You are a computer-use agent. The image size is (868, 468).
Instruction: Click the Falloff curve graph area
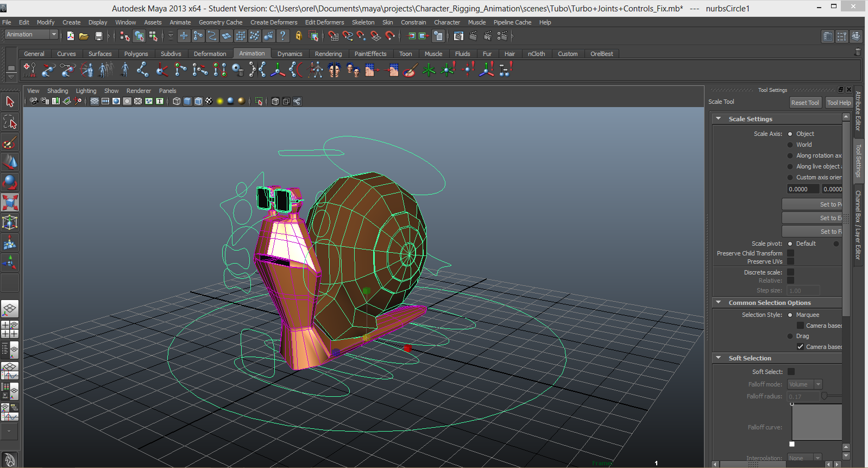point(816,422)
